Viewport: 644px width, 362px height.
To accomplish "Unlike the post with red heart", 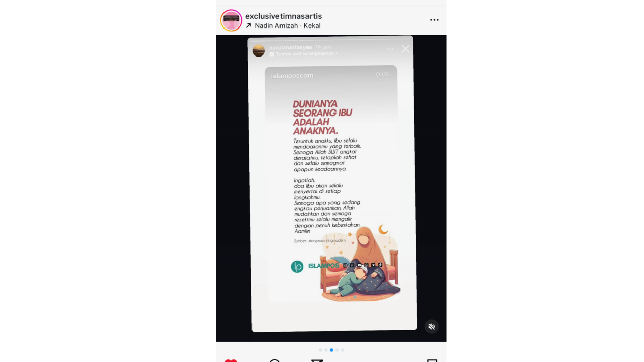I will (231, 361).
